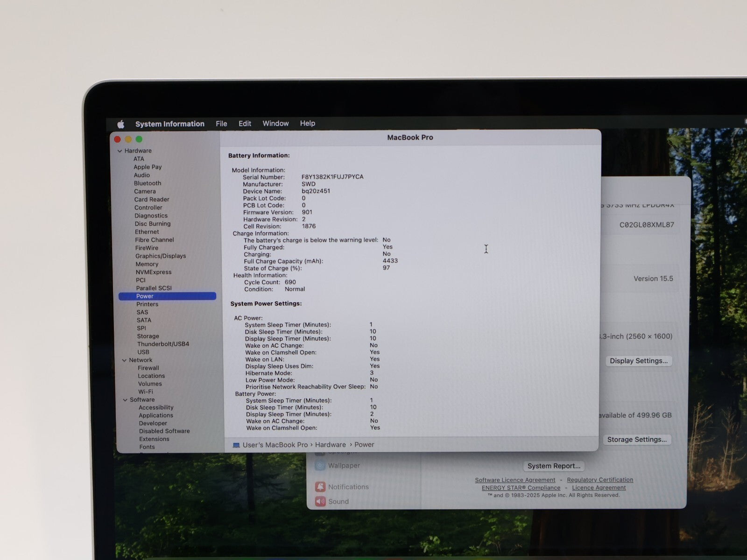Select Fonts under Software
Screen dimensions: 747x560
click(147, 447)
